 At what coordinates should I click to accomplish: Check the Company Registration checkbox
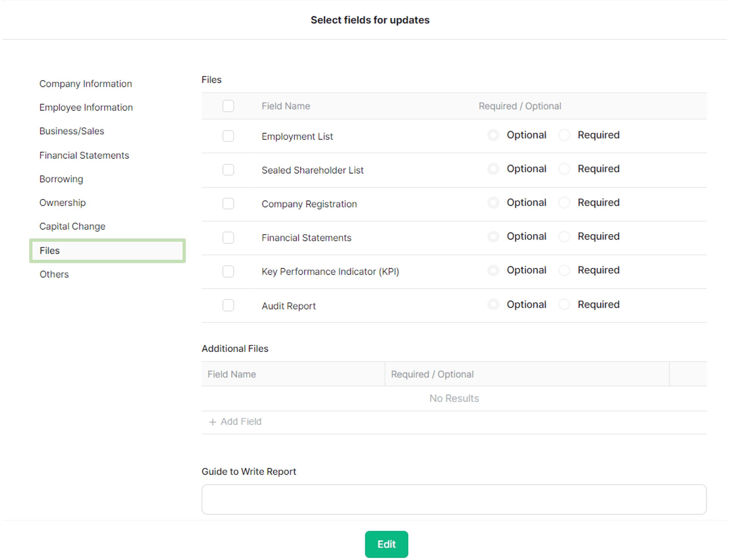coord(228,204)
